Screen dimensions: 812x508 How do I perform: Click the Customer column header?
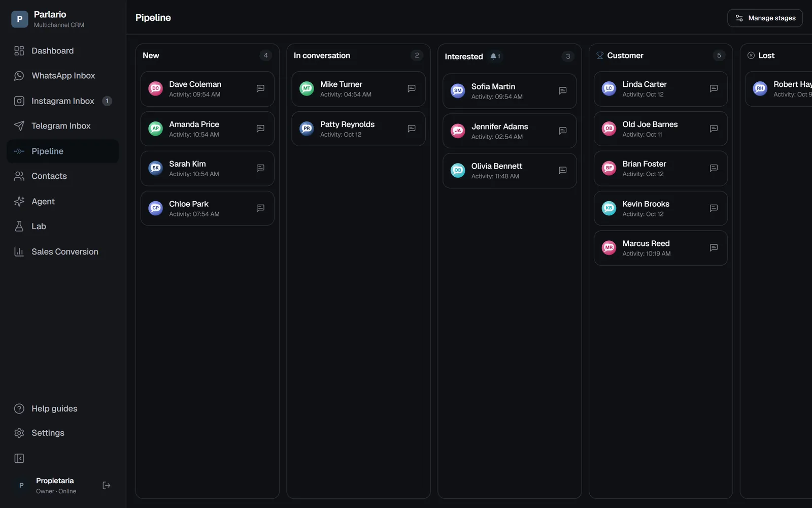point(625,55)
